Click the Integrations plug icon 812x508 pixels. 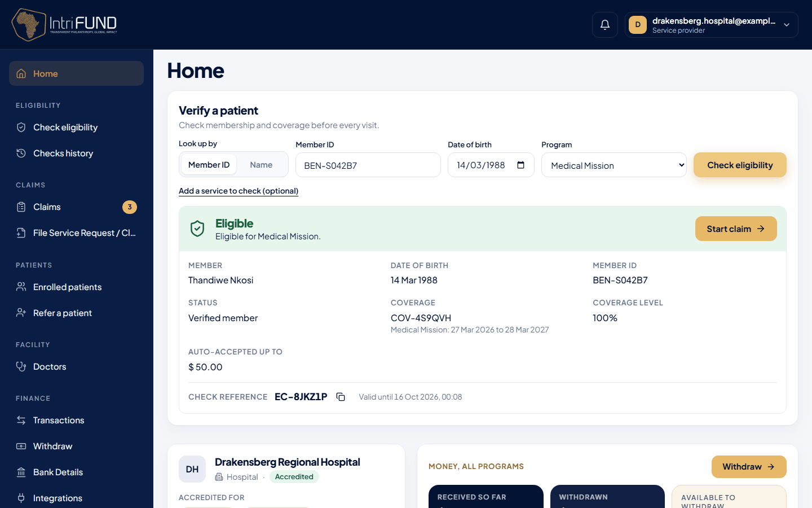pos(21,498)
